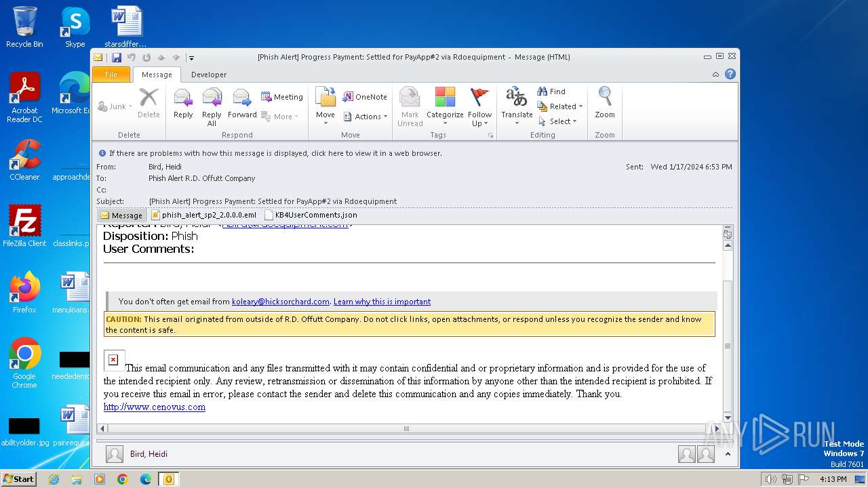Open More respond options
This screenshot has height=488, width=868.
280,117
